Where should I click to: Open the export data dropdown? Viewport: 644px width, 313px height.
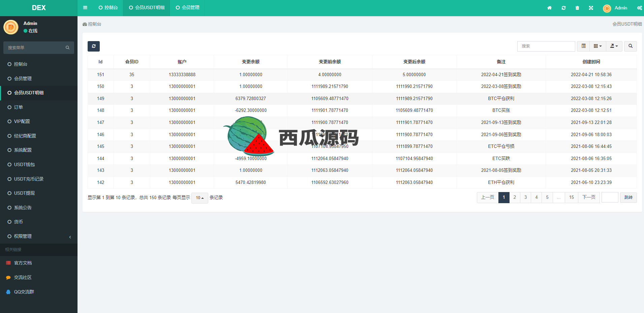(614, 46)
